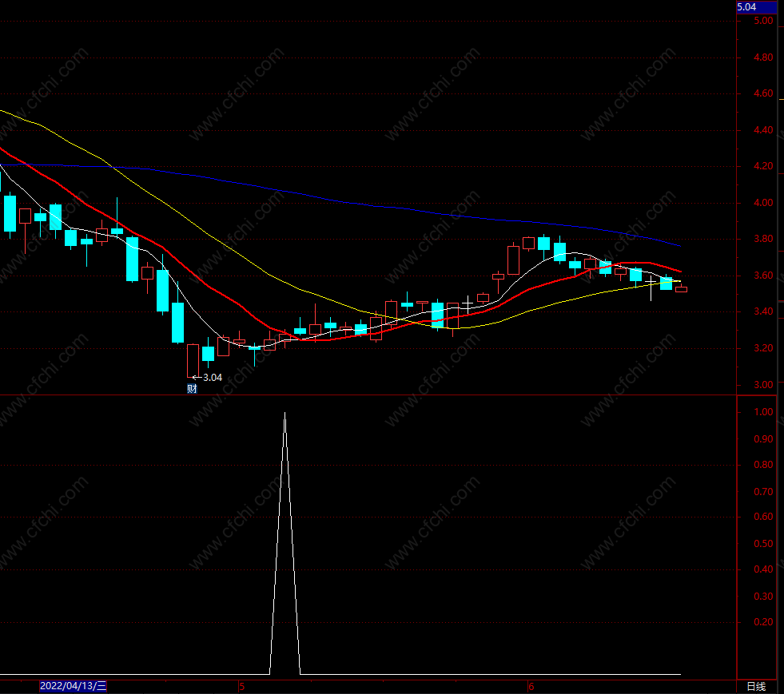Click the 4.20 price axis label
The height and width of the screenshot is (694, 784).
click(x=763, y=166)
